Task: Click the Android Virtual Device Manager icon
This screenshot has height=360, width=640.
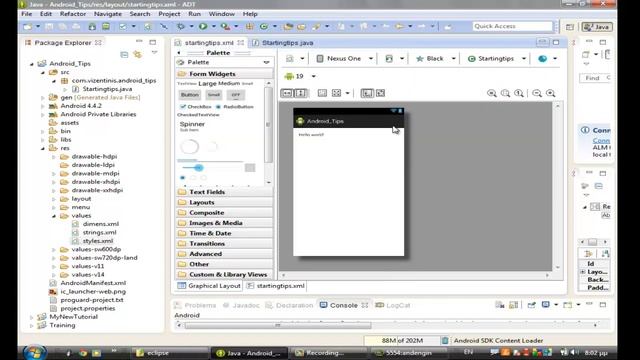Action: coord(106,27)
